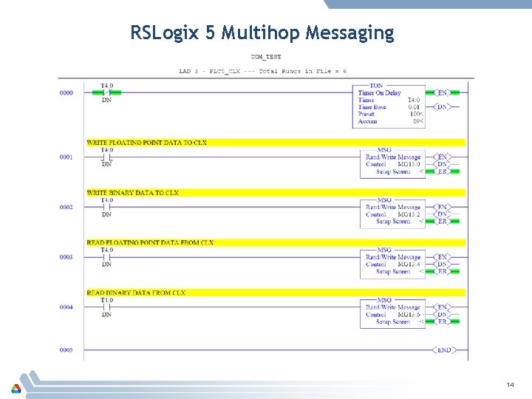Screen dimensions: 532x399
Task: Click the DN coil of MSG MG13:4
Action: (x=443, y=265)
